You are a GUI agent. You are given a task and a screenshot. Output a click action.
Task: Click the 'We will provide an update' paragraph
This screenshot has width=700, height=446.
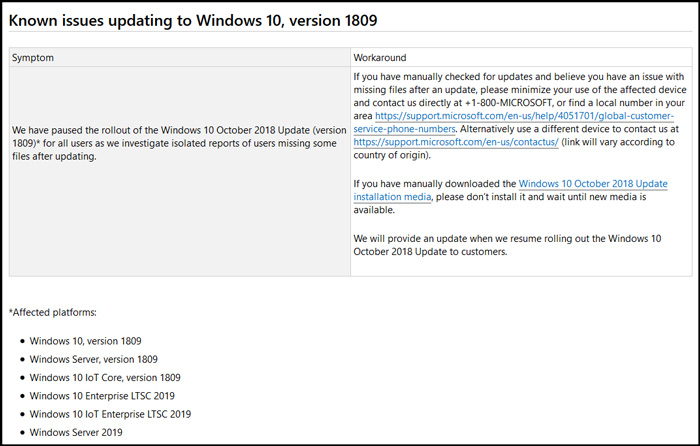[x=507, y=245]
